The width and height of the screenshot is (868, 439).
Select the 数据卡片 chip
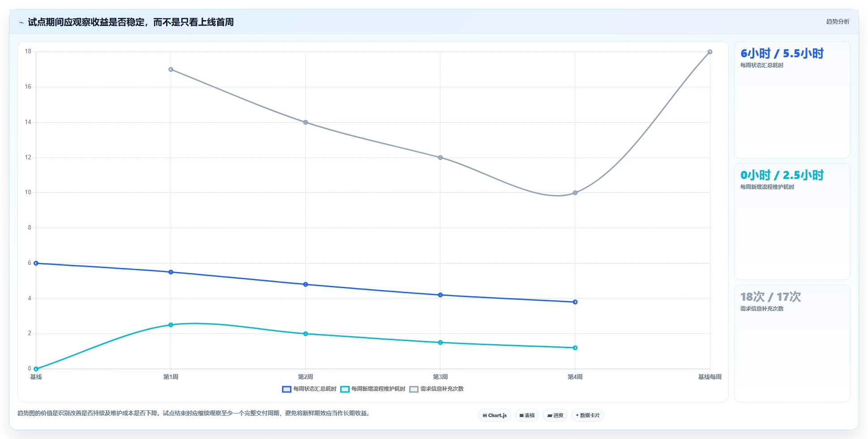(x=588, y=415)
